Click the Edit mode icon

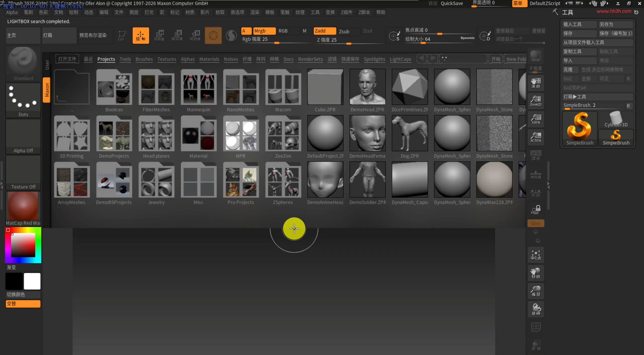(122, 35)
